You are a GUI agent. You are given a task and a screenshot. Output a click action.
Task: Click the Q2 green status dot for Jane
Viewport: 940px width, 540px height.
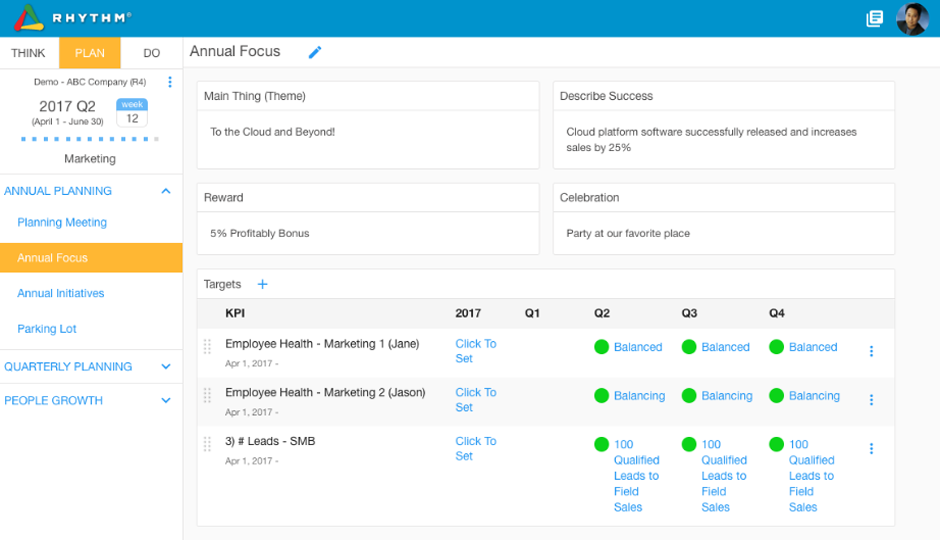point(601,347)
